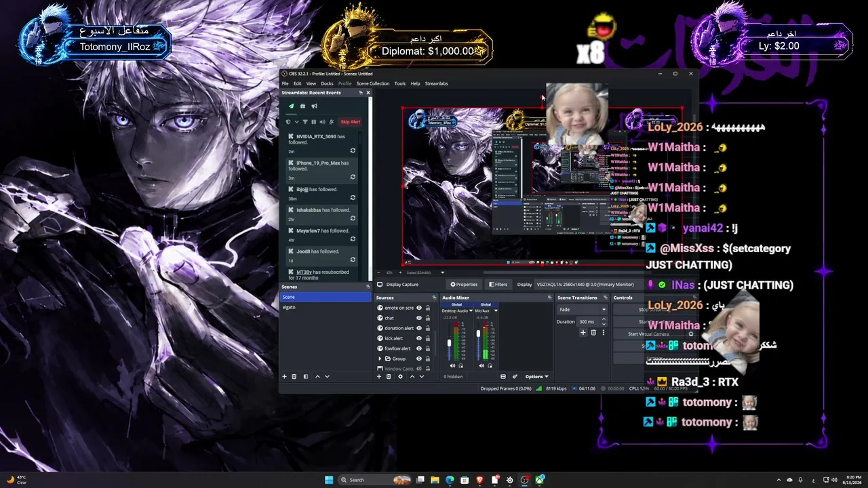
Task: Expand the Group in Sources list
Action: tap(380, 359)
